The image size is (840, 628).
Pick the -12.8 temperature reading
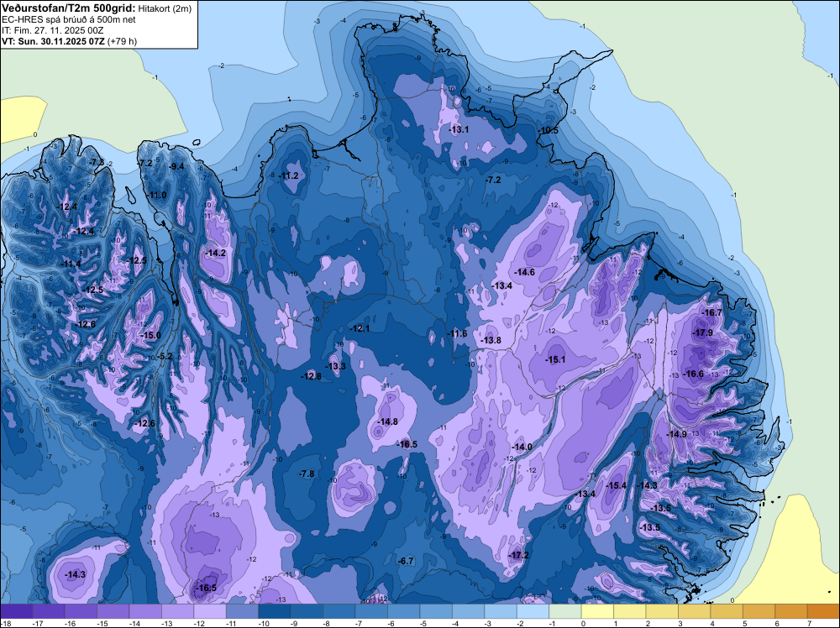pyautogui.click(x=311, y=376)
